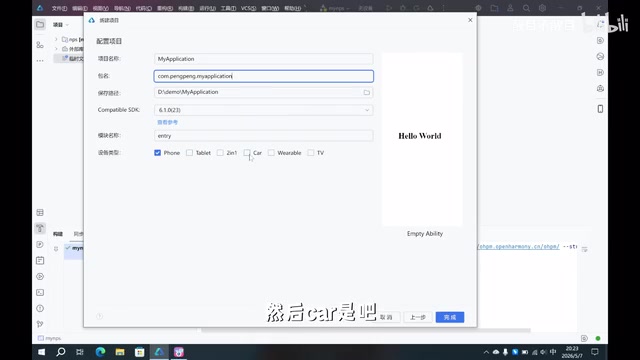Screen dimensions: 640x360
Task: Open the Structure icon in left sidebar
Action: click(x=40, y=45)
